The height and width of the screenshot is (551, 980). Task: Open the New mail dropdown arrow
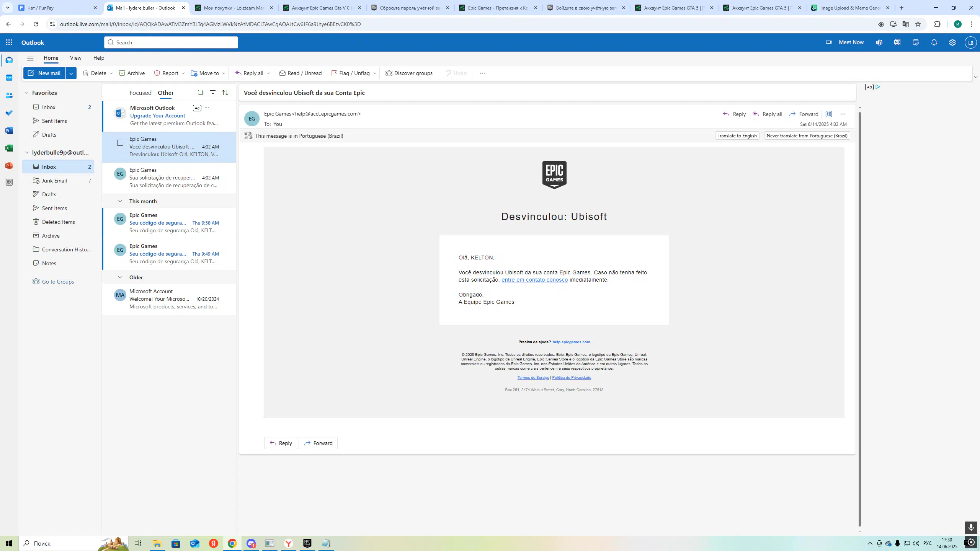click(71, 73)
